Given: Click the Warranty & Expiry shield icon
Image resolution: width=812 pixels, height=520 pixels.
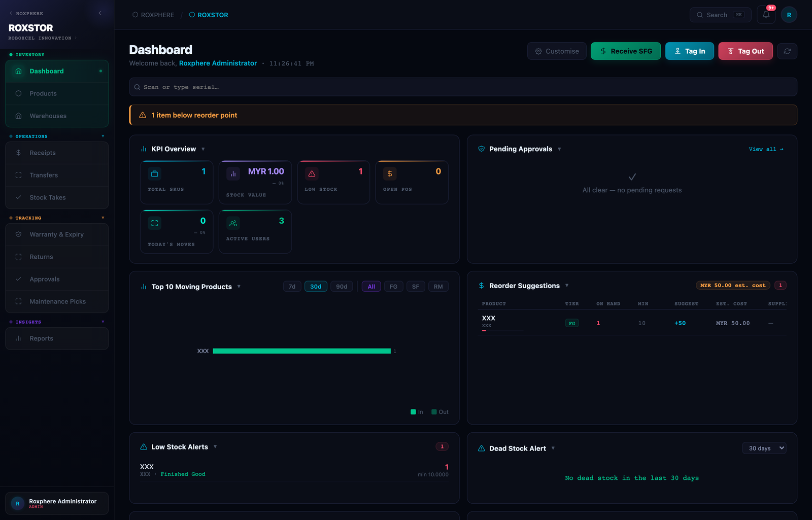Looking at the screenshot, I should [x=18, y=234].
